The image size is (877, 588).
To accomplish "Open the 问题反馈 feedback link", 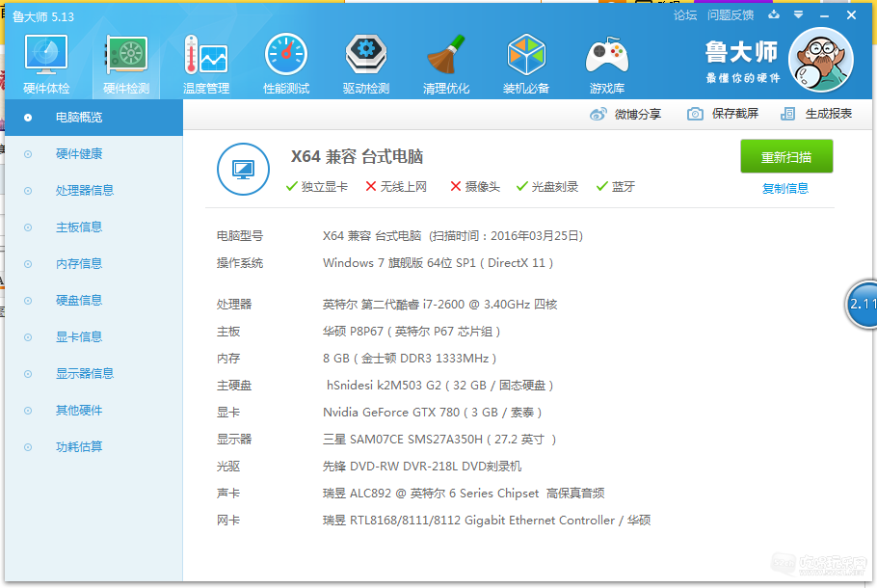I will pyautogui.click(x=731, y=15).
